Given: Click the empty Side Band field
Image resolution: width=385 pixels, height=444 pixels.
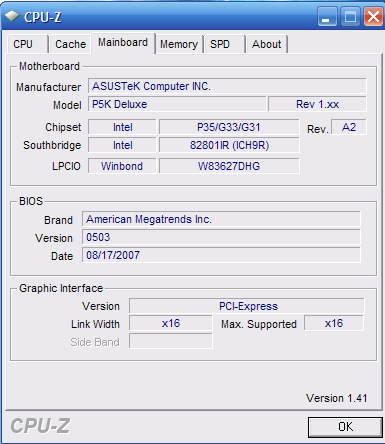Looking at the screenshot, I should pos(171,341).
